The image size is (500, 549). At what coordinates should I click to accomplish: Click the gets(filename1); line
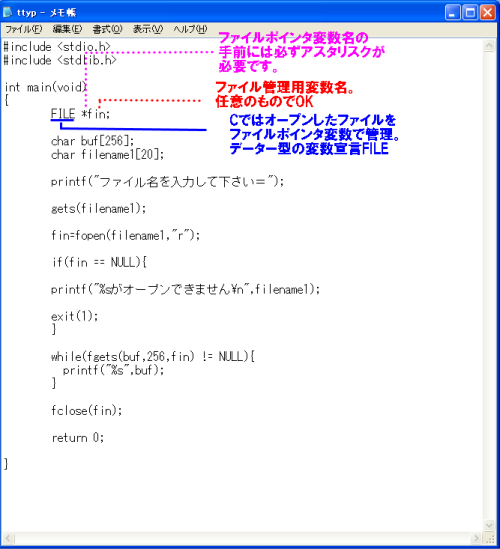pyautogui.click(x=98, y=209)
